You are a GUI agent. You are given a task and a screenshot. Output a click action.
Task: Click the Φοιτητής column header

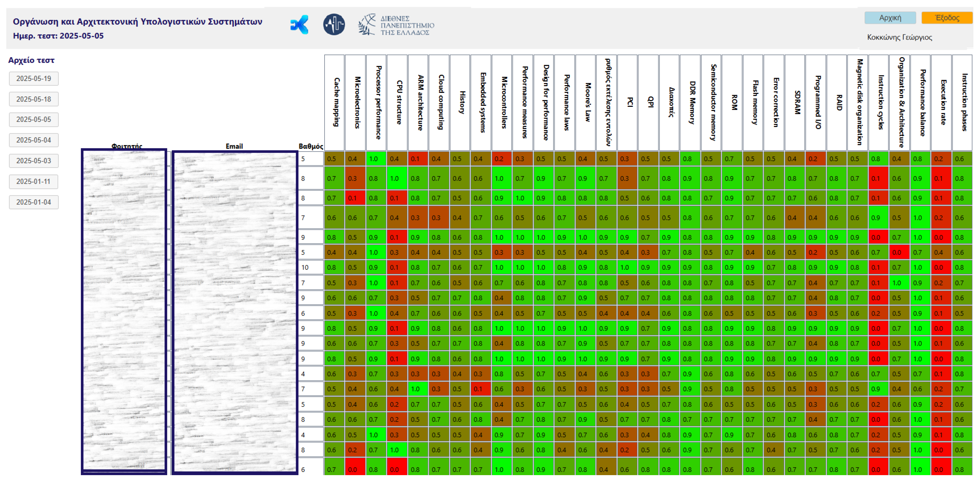pyautogui.click(x=127, y=145)
